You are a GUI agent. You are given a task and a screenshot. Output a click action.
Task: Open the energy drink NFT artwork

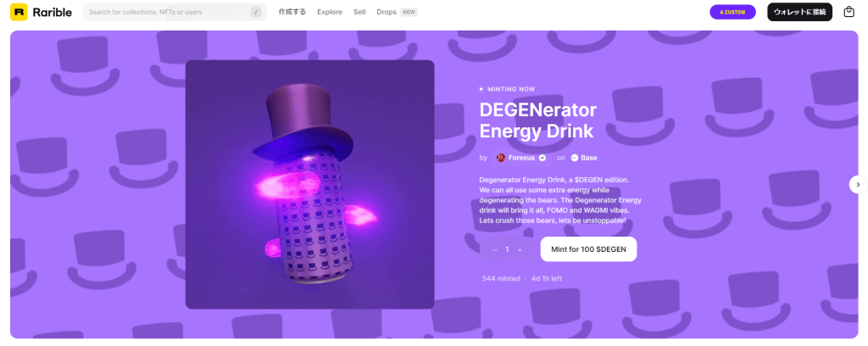coord(309,184)
